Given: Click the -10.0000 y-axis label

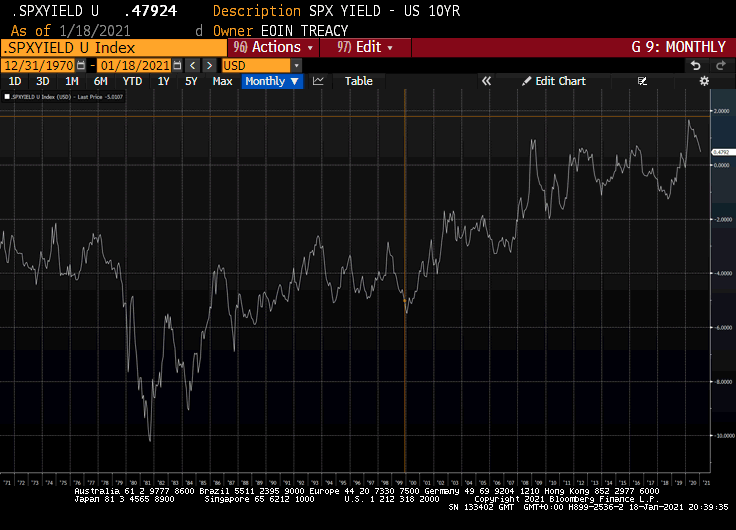Looking at the screenshot, I should (x=724, y=436).
